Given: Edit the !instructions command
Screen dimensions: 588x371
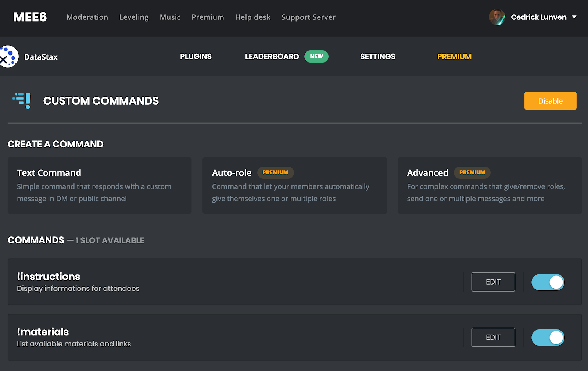Looking at the screenshot, I should pyautogui.click(x=493, y=282).
